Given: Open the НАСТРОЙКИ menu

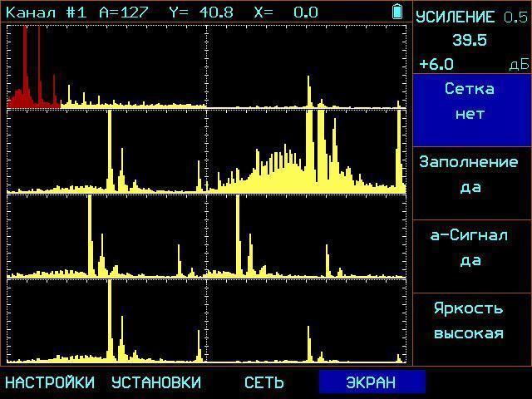Looking at the screenshot, I should (50, 382).
